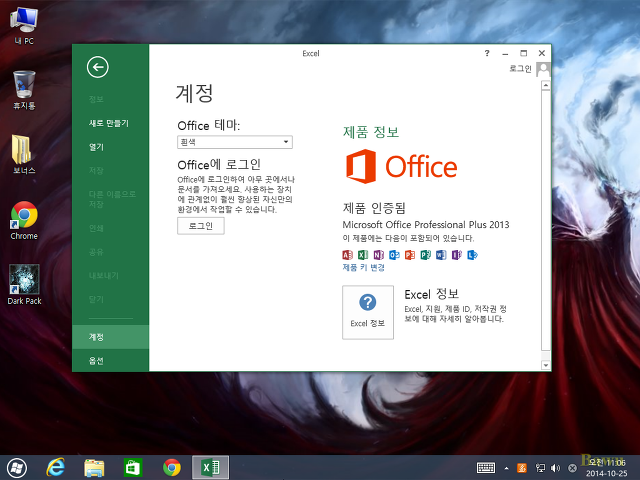640x480 pixels.
Task: Select 인쇄 in the sidebar
Action: [x=96, y=228]
